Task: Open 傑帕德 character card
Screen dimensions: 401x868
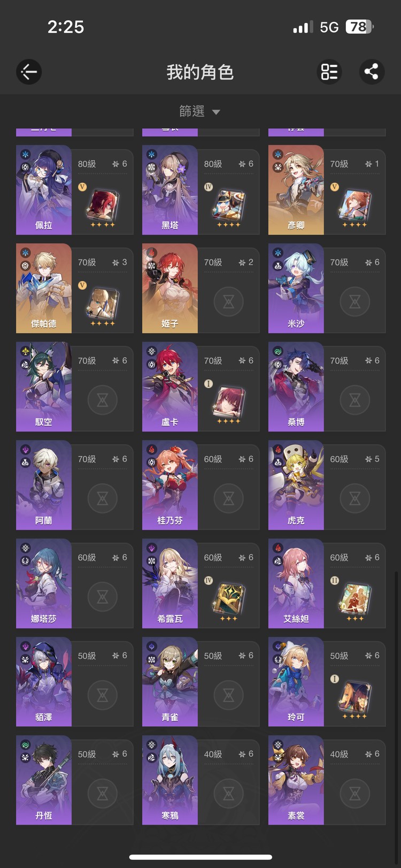Action: pos(75,288)
